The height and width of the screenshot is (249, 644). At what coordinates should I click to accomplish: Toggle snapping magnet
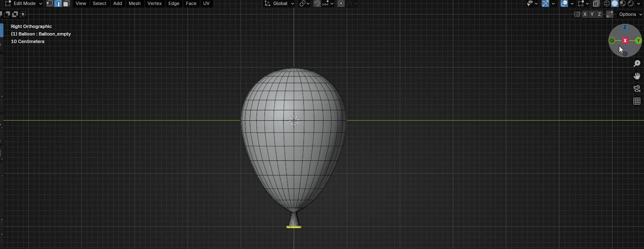(317, 3)
